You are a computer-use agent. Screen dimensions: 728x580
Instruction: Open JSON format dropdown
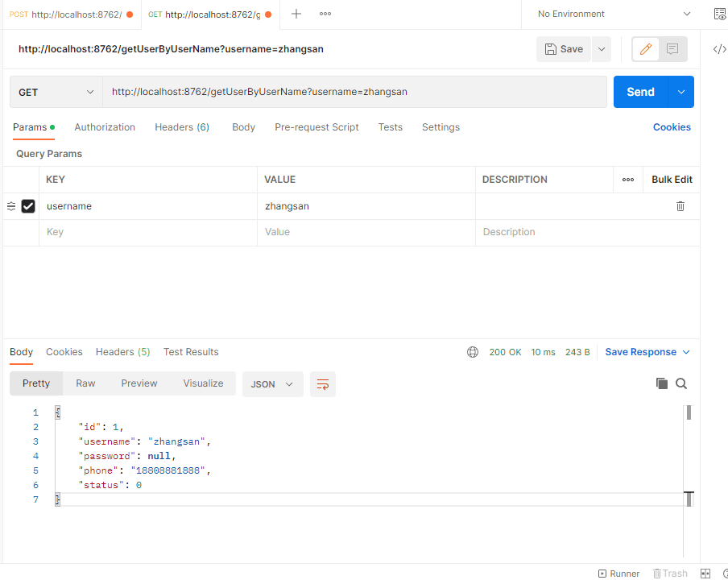coord(272,384)
